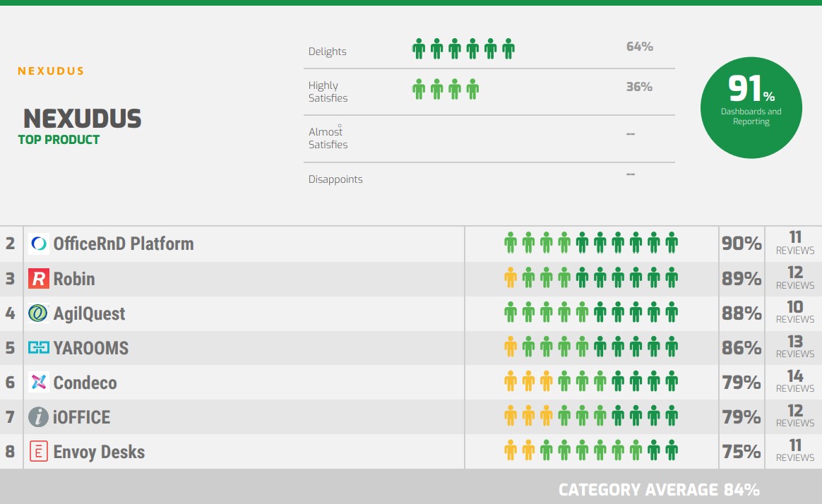Click the OfficeRnD Platform product name
The width and height of the screenshot is (822, 504).
click(124, 244)
